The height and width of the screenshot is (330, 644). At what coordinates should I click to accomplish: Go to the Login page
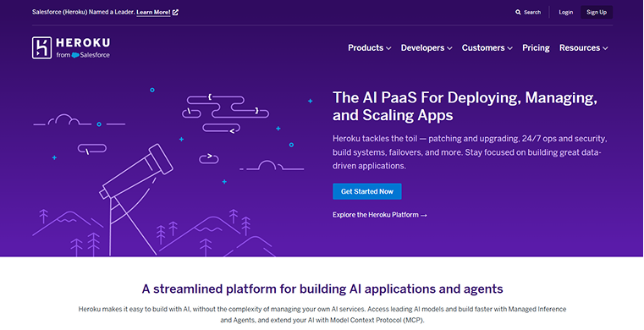click(x=565, y=13)
